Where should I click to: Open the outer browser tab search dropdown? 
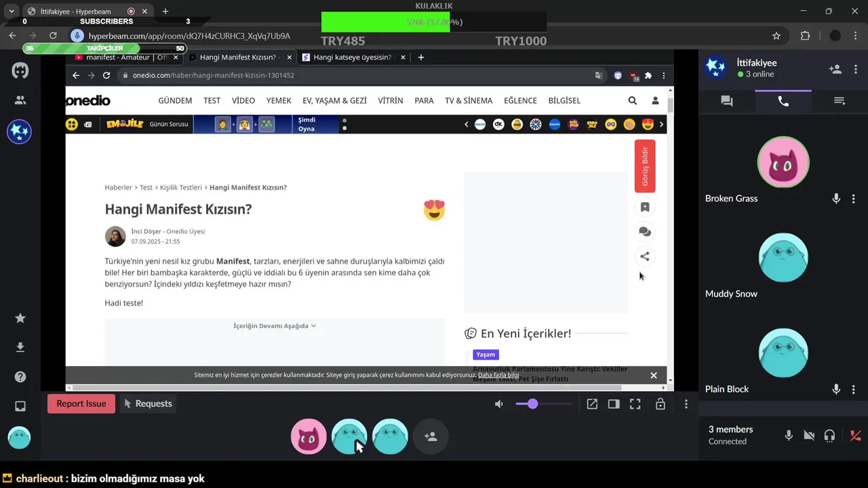11,12
